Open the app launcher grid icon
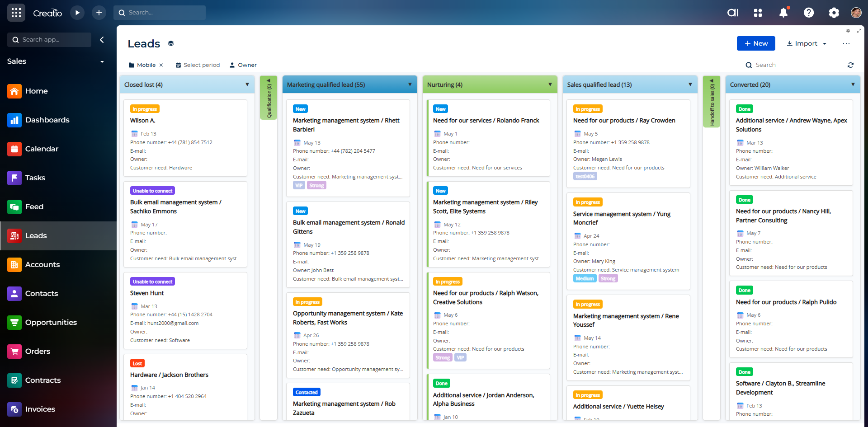This screenshot has height=427, width=868. (16, 13)
